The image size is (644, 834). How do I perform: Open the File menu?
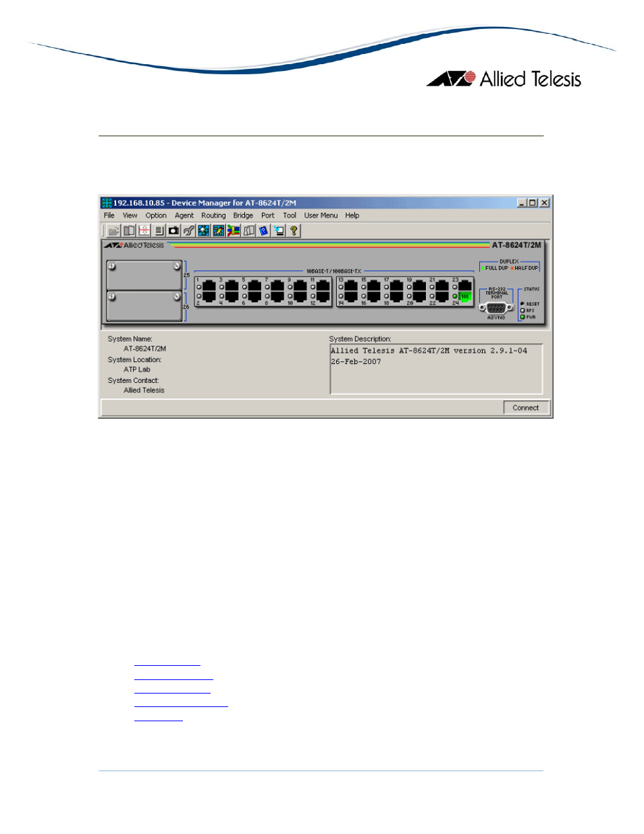pyautogui.click(x=109, y=215)
